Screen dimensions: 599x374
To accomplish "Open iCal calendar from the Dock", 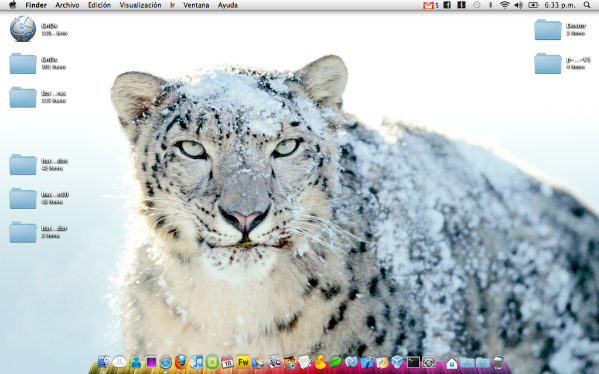I will tap(227, 362).
